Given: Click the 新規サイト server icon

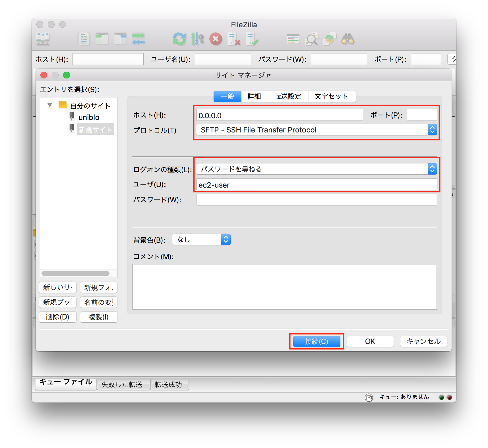Looking at the screenshot, I should (x=72, y=128).
